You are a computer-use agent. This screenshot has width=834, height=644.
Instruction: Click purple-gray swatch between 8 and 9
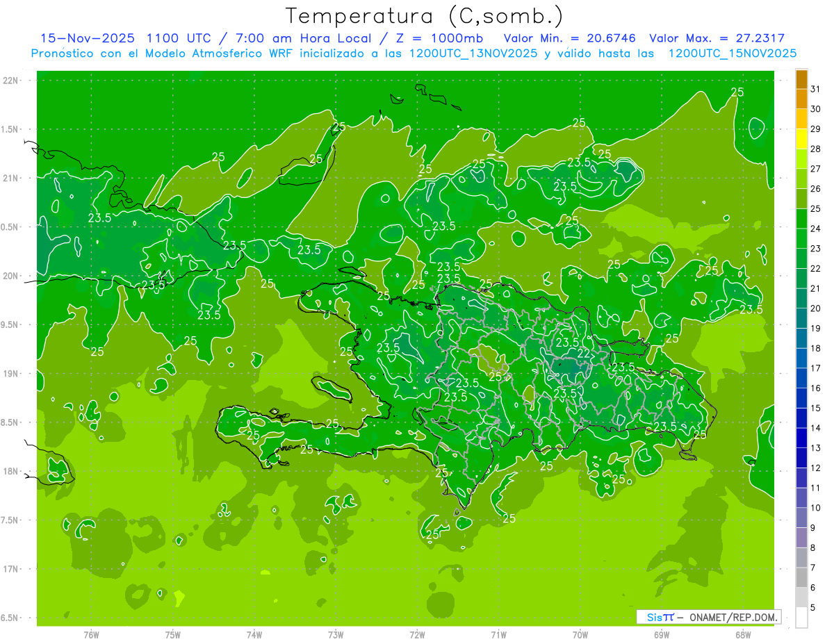[x=801, y=538]
